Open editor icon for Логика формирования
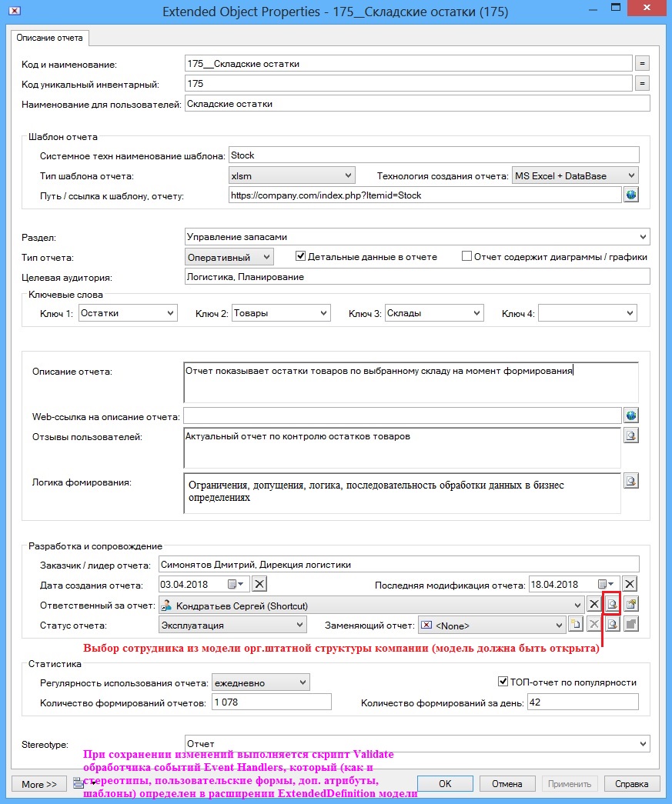 point(631,481)
